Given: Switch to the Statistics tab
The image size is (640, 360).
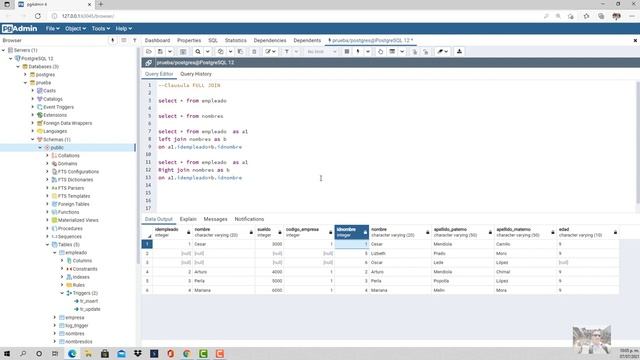Looking at the screenshot, I should (236, 40).
